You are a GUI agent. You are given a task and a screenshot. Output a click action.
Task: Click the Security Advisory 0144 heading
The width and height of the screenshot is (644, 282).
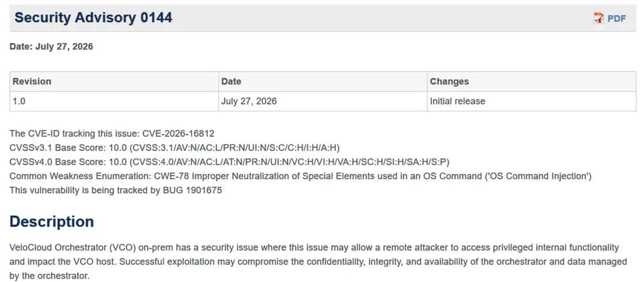click(93, 17)
